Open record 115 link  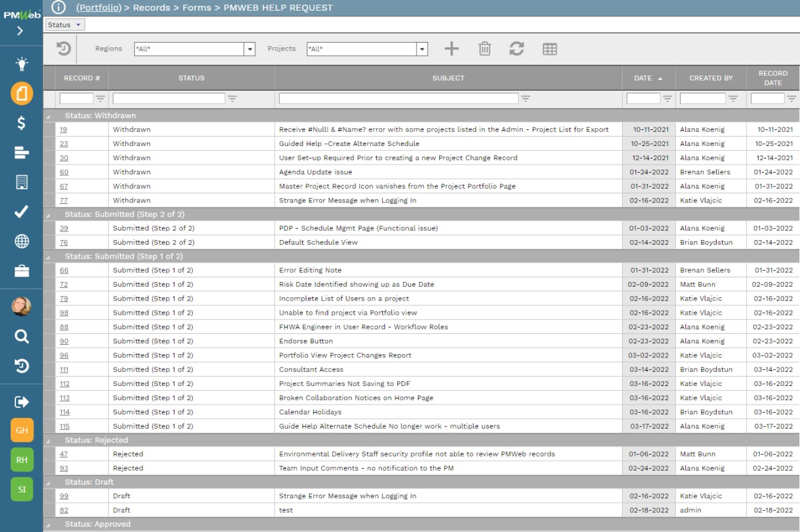point(64,426)
